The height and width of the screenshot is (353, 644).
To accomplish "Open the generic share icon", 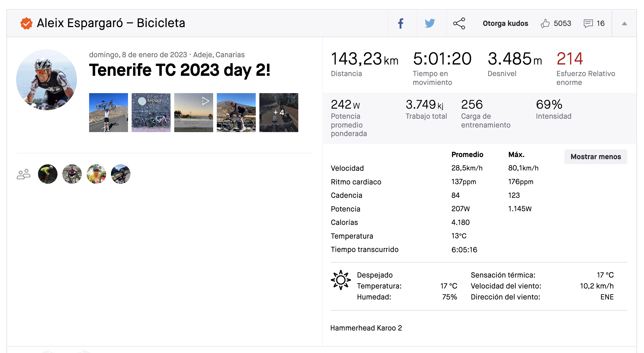I will pyautogui.click(x=459, y=23).
